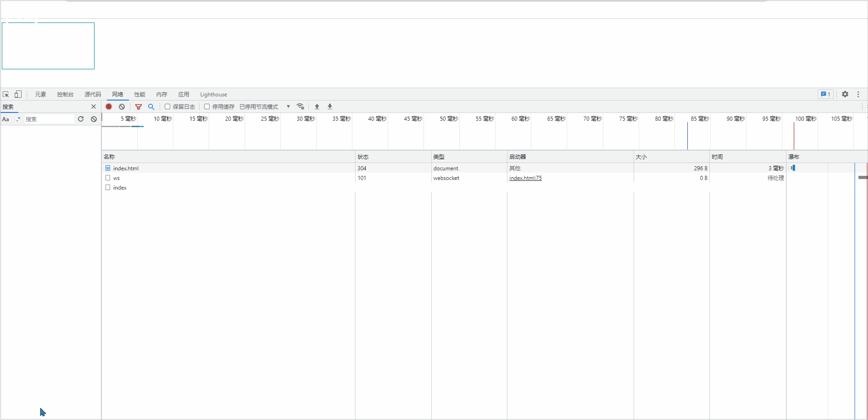
Task: Enable the 停用缓存 checkbox
Action: tap(207, 106)
